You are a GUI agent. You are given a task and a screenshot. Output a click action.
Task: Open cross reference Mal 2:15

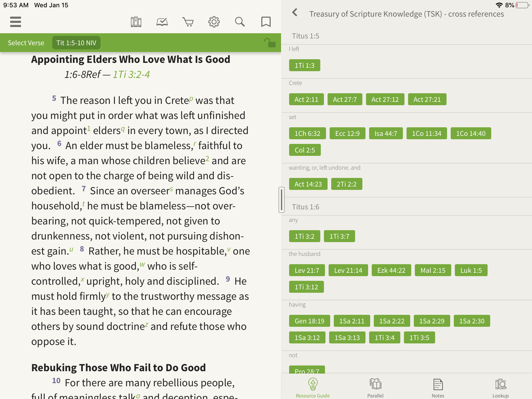point(433,270)
